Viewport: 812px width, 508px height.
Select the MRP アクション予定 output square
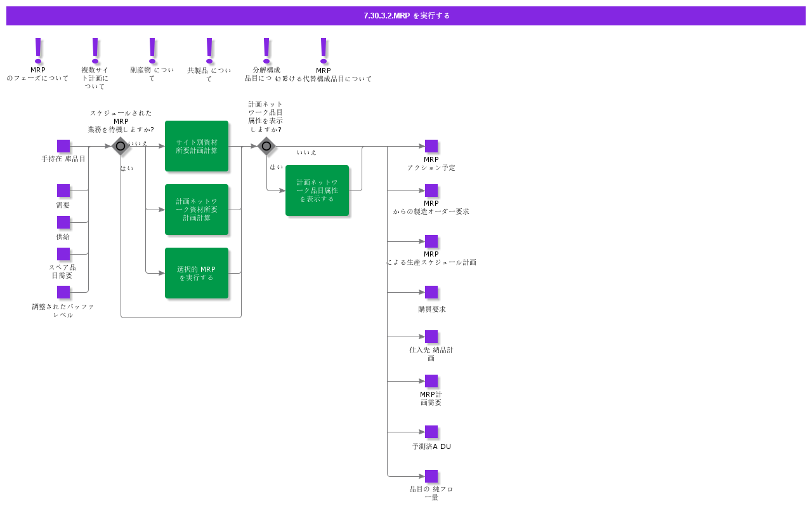[431, 146]
